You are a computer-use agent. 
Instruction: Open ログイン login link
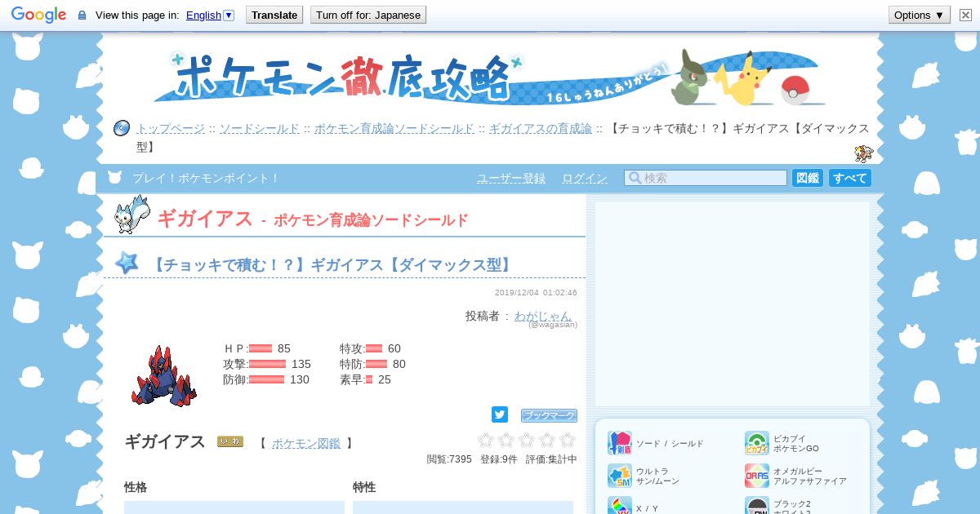tap(585, 178)
